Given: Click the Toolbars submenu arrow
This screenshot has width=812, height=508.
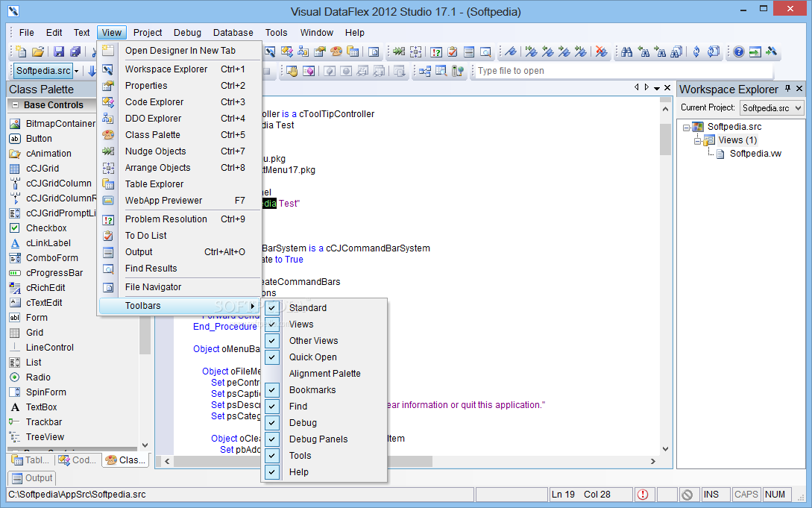Looking at the screenshot, I should coord(252,306).
